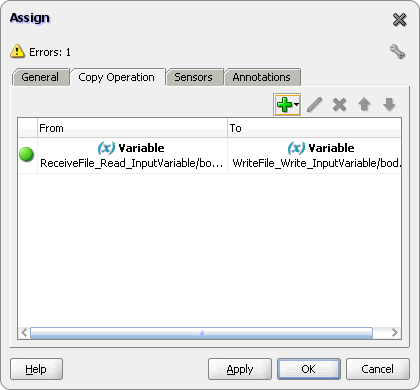The width and height of the screenshot is (420, 390).
Task: Click the Help button
Action: (36, 369)
